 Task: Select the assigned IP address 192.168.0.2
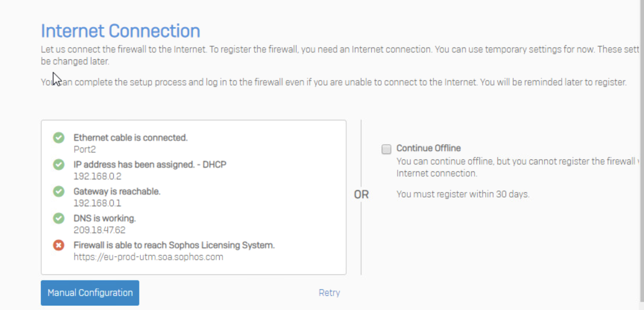click(97, 176)
